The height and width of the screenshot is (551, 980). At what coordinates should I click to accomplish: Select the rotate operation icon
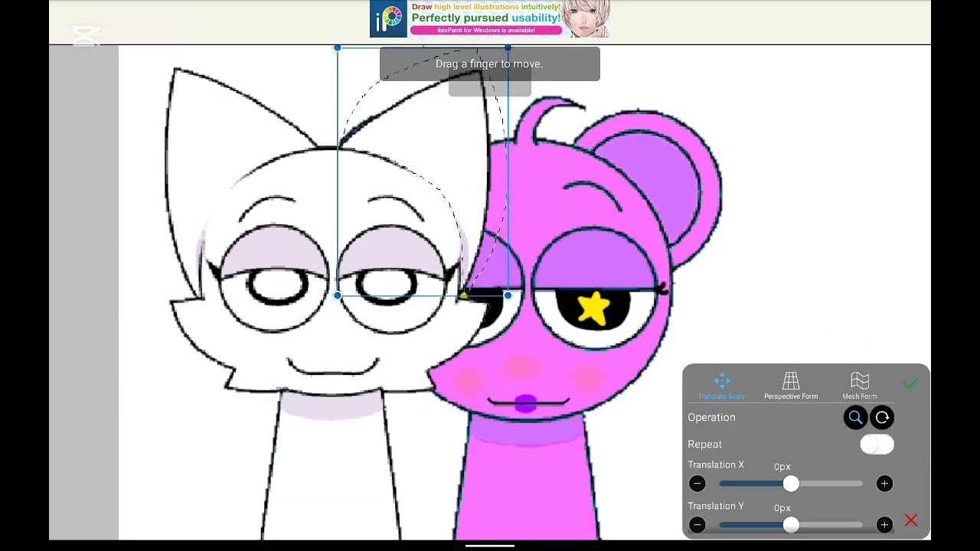coord(882,418)
